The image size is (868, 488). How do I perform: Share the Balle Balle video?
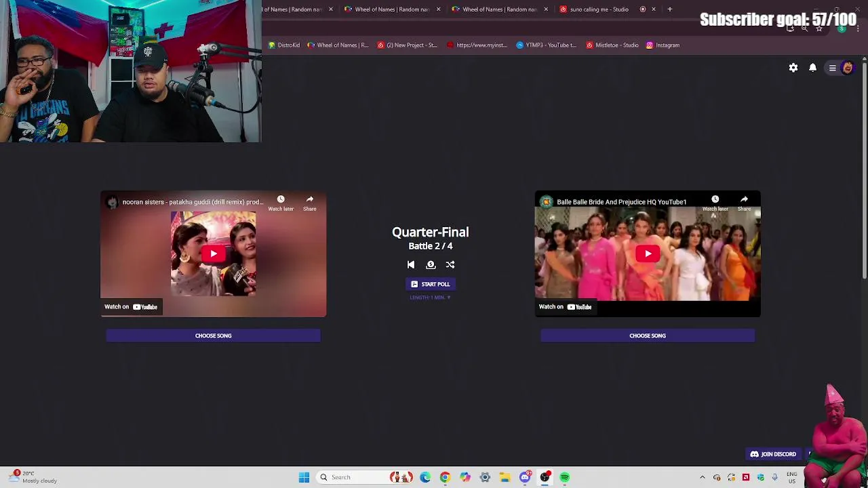click(x=744, y=203)
